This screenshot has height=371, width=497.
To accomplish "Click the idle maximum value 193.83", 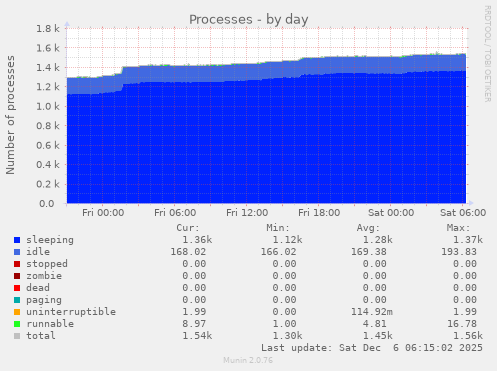I will [x=459, y=252].
